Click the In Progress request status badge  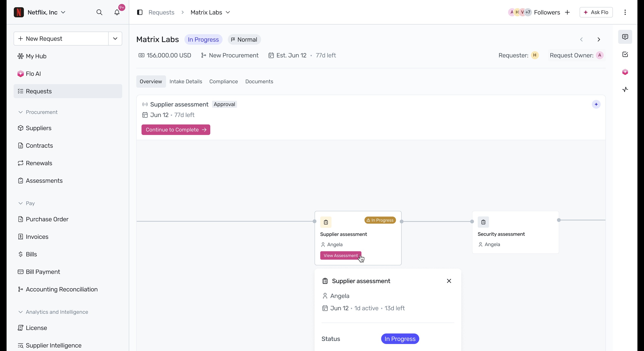click(x=203, y=39)
